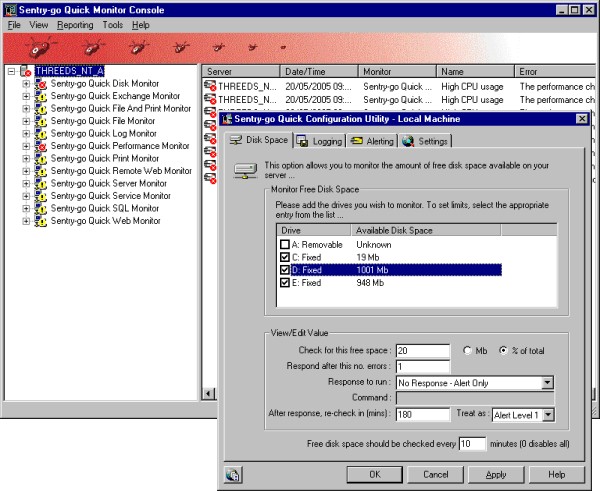Screen dimensions: 600x491
Task: Open the Response to run dropdown
Action: click(x=548, y=383)
